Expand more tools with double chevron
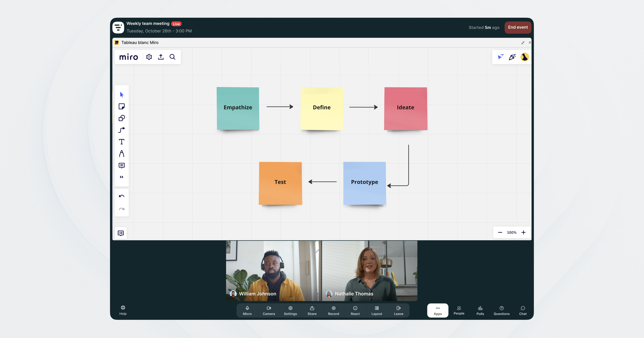The image size is (644, 338). click(x=121, y=177)
